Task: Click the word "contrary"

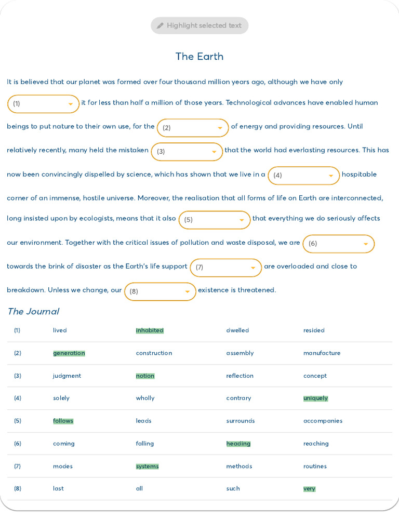Action: pos(238,398)
